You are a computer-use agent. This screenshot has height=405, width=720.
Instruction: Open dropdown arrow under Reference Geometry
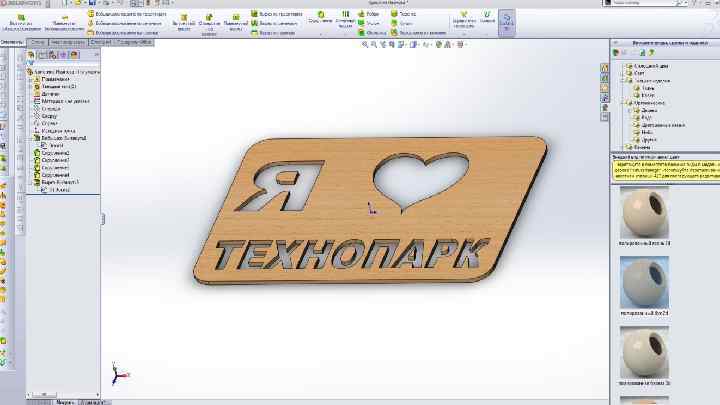click(464, 34)
